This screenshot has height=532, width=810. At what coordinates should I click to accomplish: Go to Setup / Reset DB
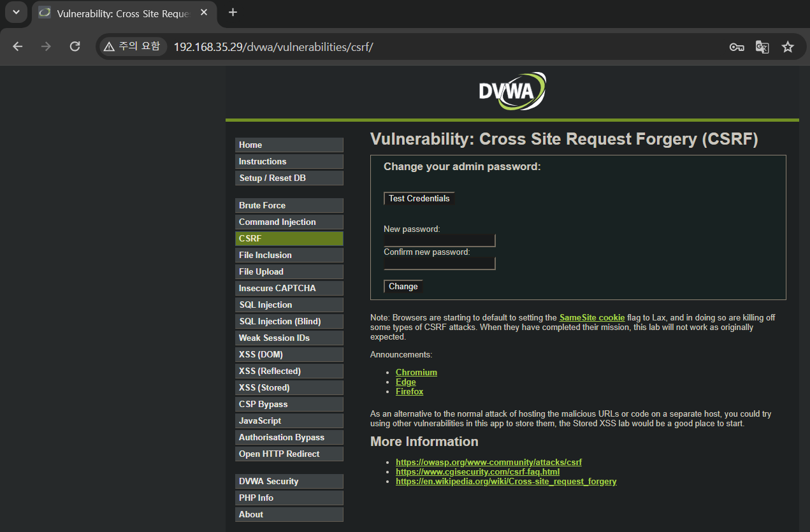tap(289, 178)
